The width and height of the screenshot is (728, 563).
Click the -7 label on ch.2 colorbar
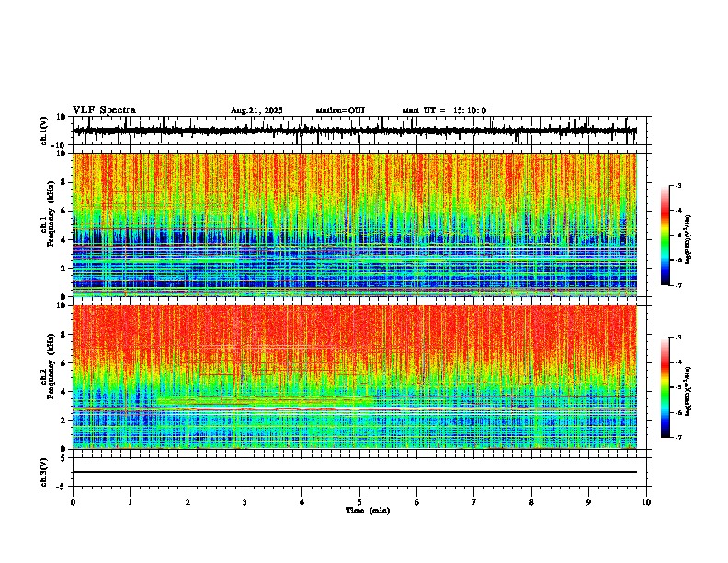pos(677,438)
